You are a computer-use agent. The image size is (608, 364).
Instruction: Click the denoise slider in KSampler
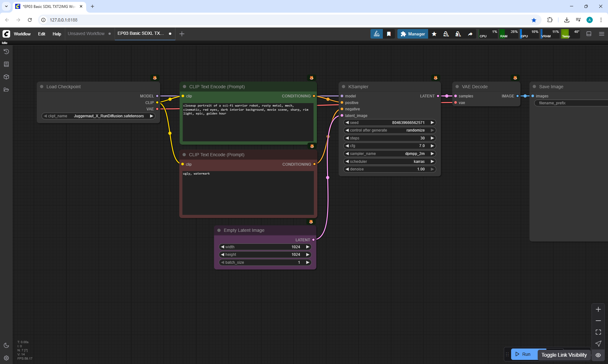point(389,169)
